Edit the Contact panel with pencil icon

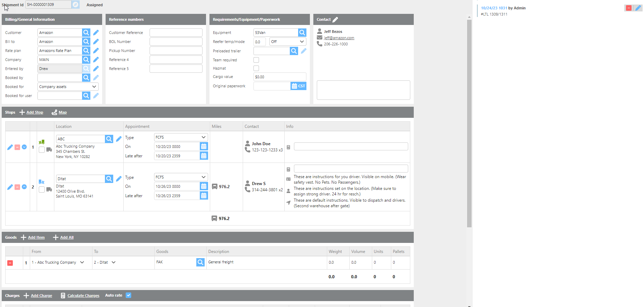(335, 20)
